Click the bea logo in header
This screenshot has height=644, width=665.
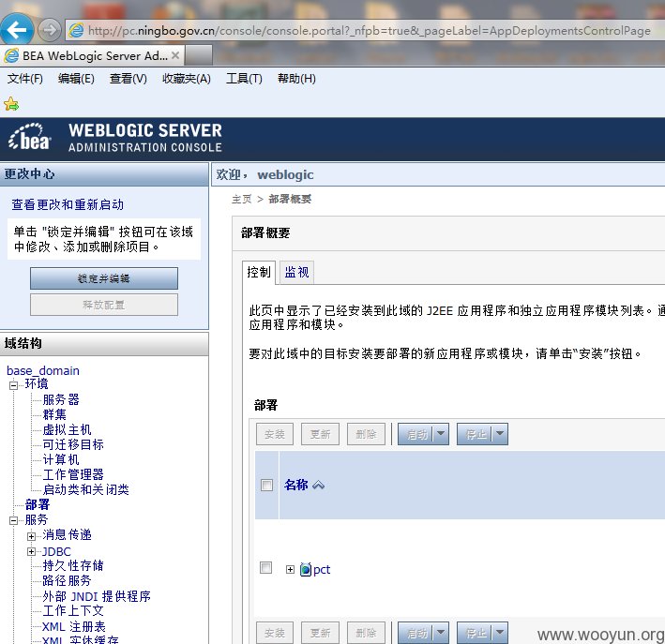[x=30, y=138]
